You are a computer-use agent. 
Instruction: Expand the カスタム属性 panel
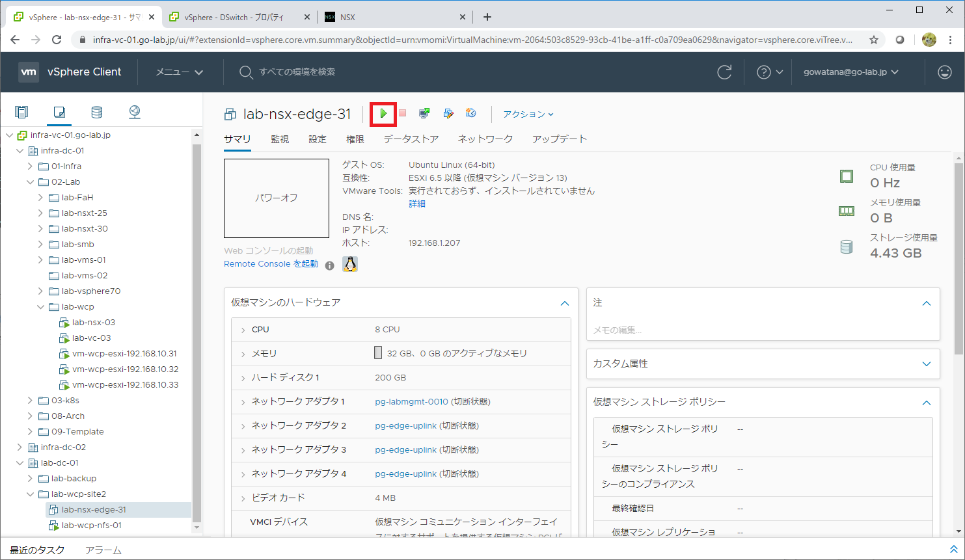click(927, 364)
